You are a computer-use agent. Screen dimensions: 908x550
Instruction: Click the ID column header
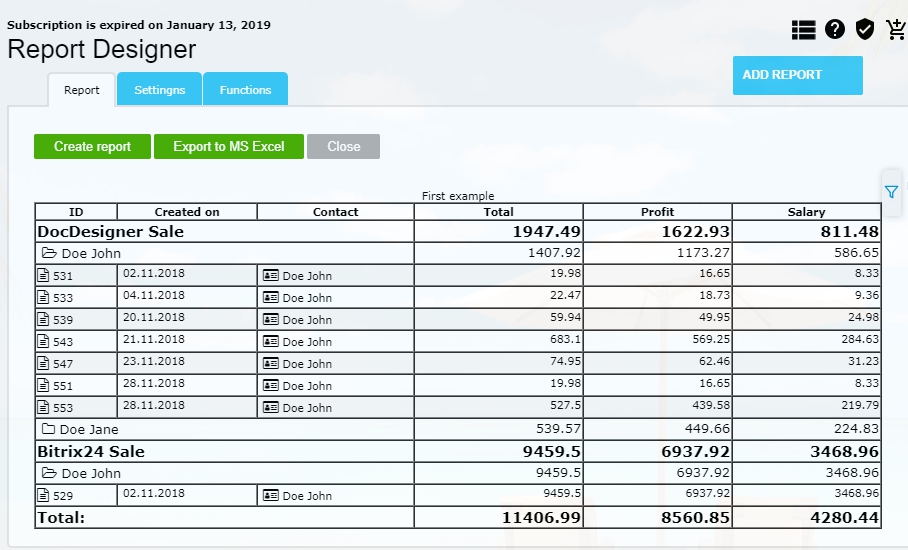pyautogui.click(x=76, y=212)
